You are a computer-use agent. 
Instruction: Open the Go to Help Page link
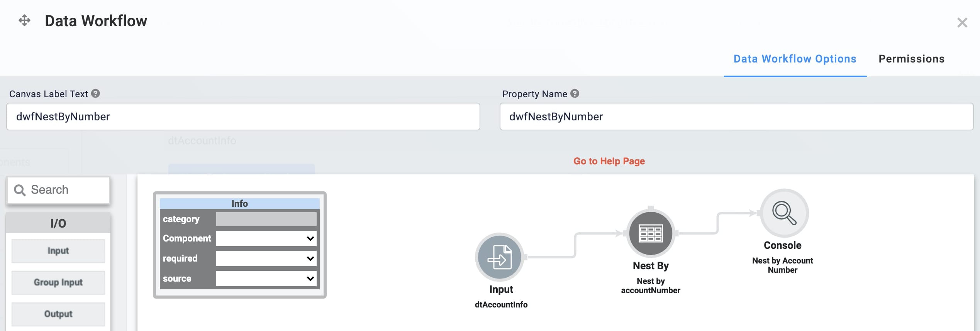[x=609, y=161]
